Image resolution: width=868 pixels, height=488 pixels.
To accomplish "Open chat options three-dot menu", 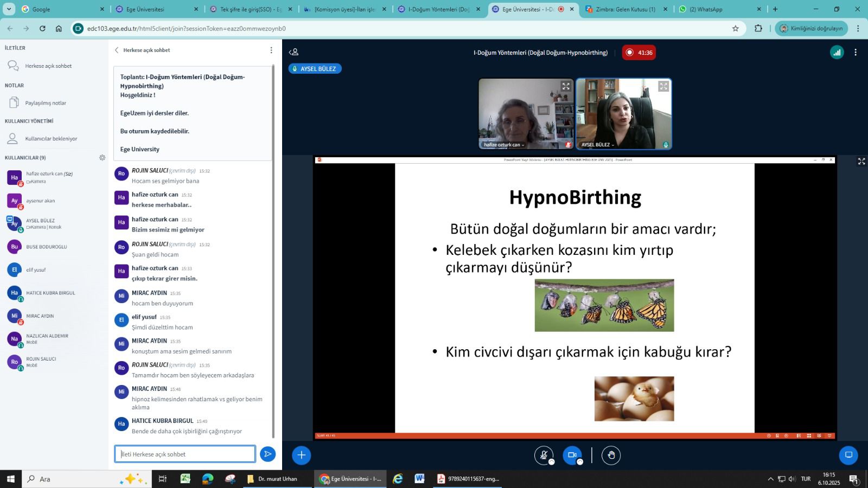I will (271, 50).
